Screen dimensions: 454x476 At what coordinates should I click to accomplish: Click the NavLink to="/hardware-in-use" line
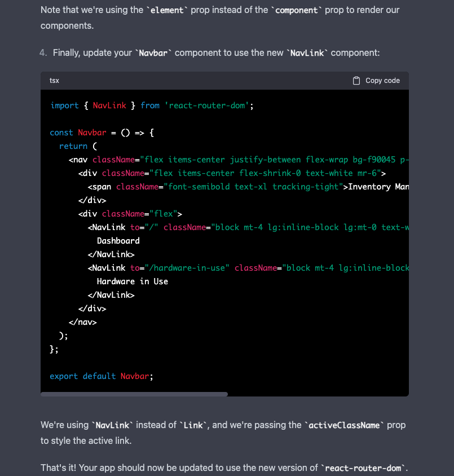[248, 268]
